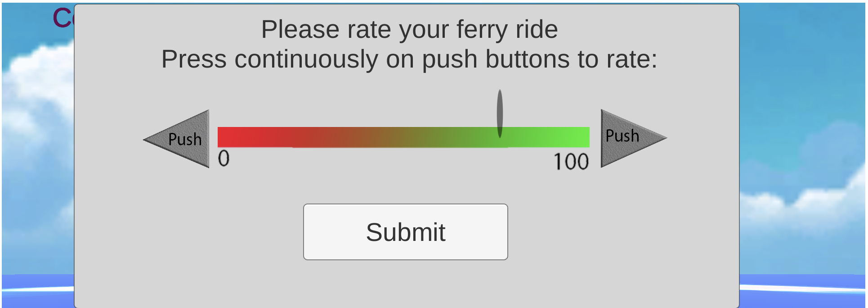This screenshot has height=308, width=868.
Task: Click the 0 label under the bar
Action: pyautogui.click(x=224, y=159)
